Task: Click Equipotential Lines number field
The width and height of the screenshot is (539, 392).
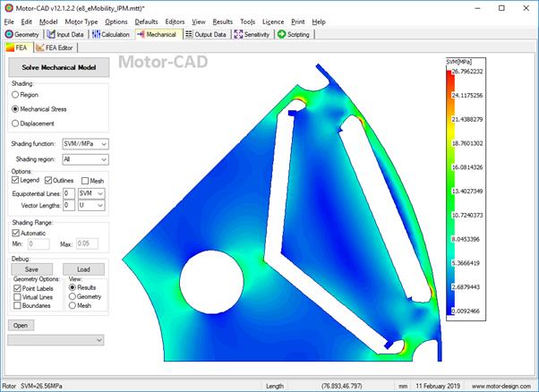Action: tap(69, 193)
